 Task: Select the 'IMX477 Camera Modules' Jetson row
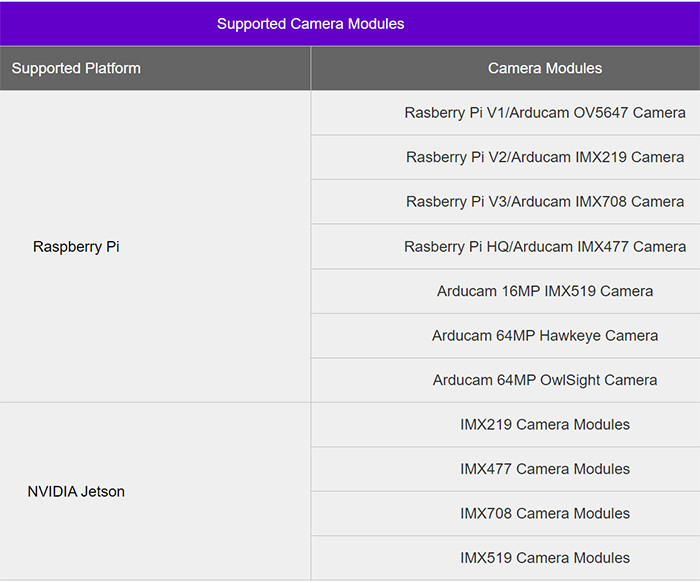[545, 469]
